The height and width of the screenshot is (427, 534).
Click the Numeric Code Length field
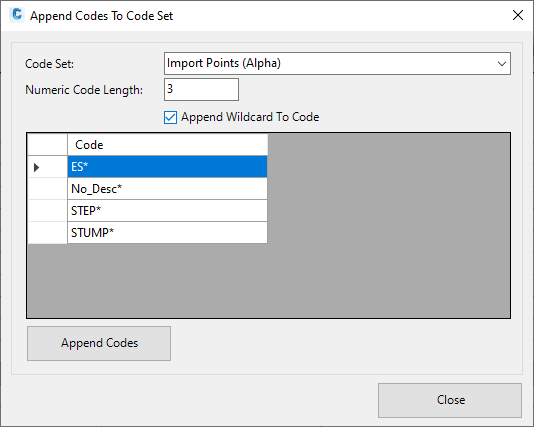coord(201,90)
